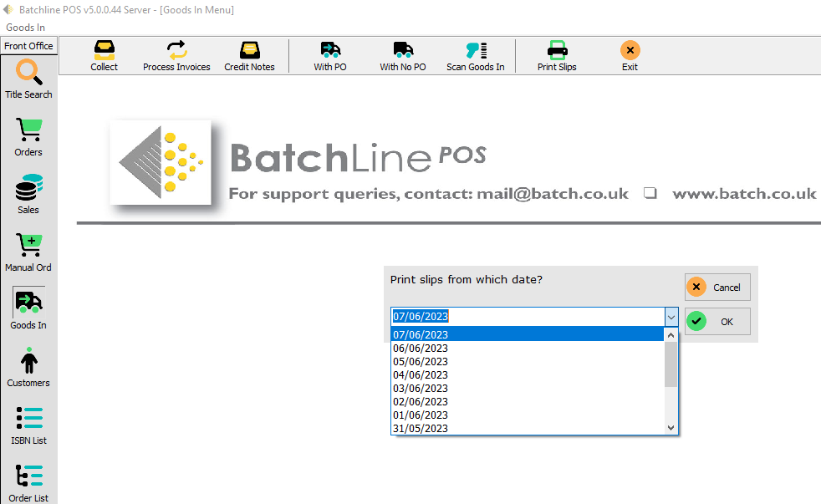Open the Customers section
The height and width of the screenshot is (504, 821).
[x=28, y=368]
